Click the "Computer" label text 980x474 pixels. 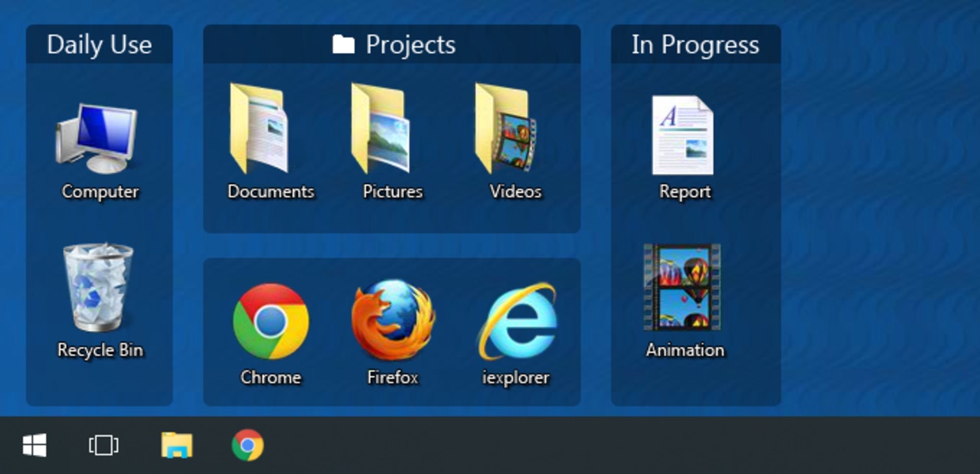tap(100, 191)
